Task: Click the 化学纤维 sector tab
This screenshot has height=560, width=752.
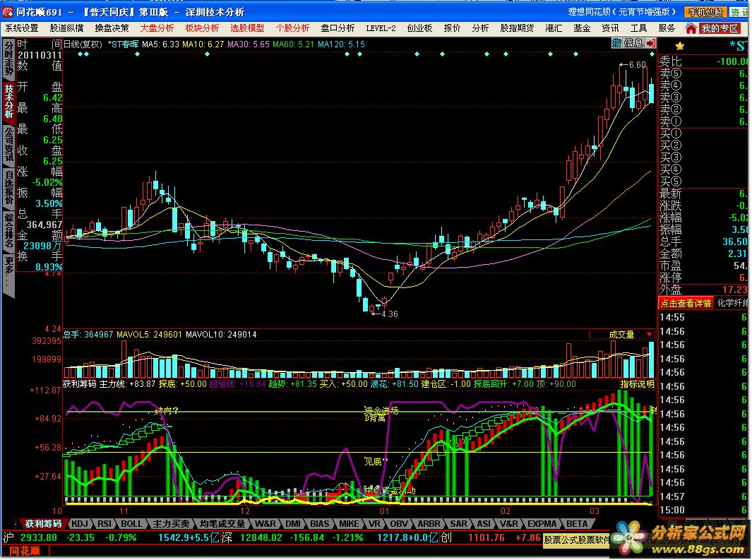Action: coord(732,303)
